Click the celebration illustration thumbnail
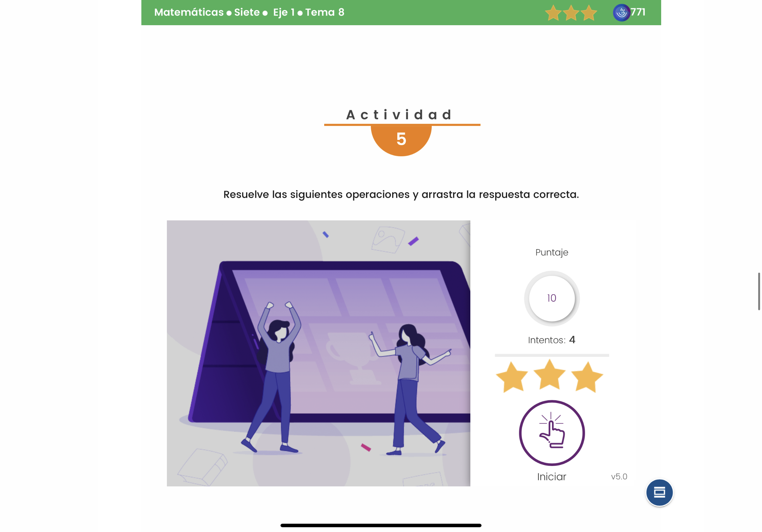 (x=318, y=353)
